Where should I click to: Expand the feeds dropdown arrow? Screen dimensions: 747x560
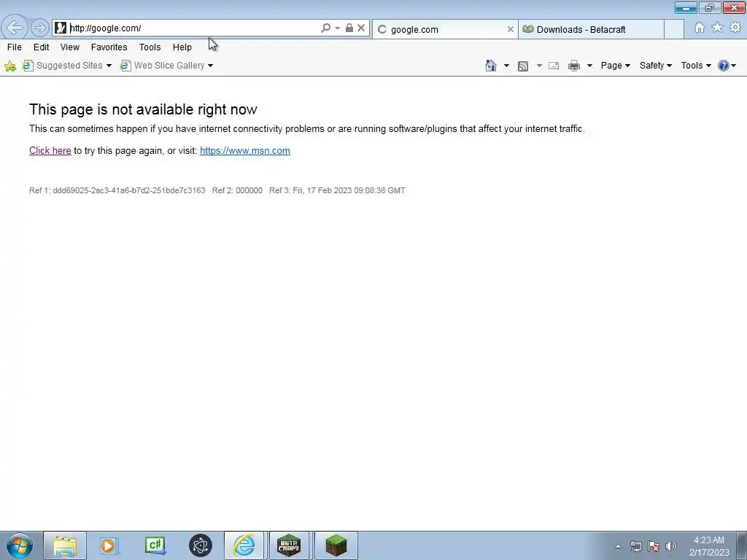539,66
